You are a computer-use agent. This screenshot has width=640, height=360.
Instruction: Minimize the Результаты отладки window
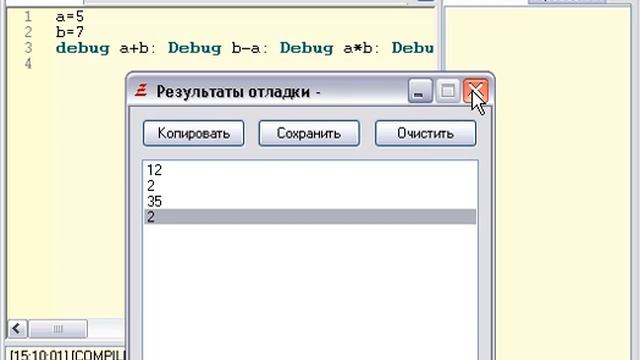pyautogui.click(x=420, y=90)
